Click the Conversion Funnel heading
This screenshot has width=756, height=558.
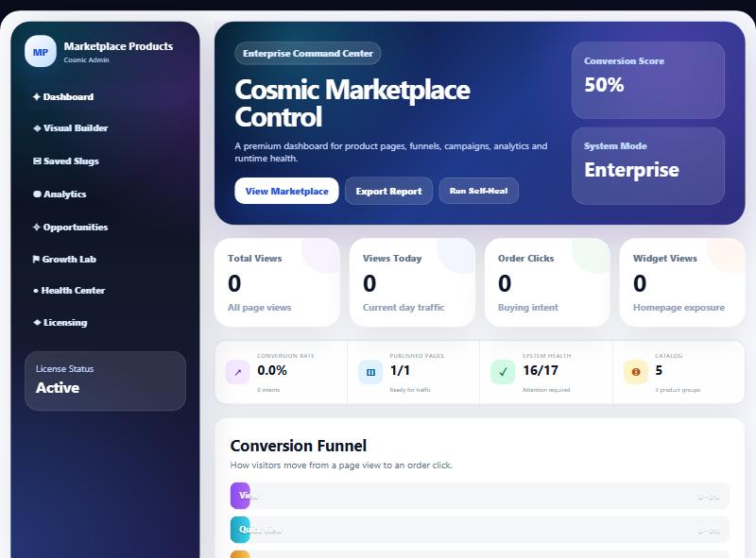coord(299,446)
